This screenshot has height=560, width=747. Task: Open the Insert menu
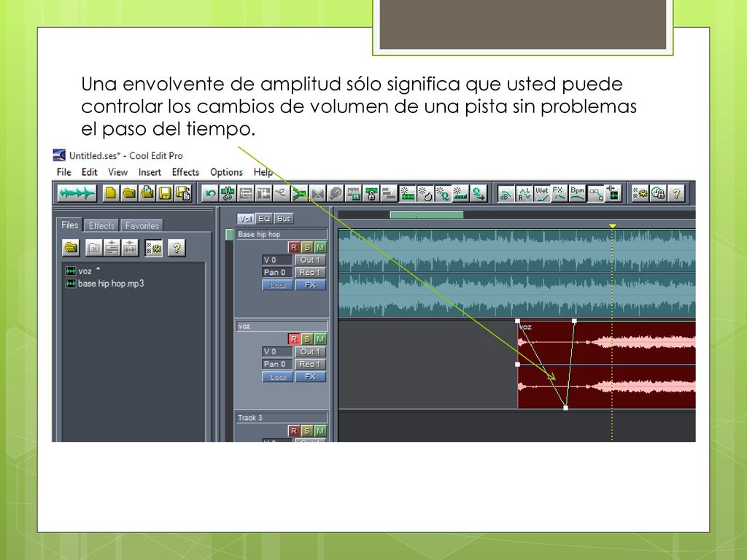tap(150, 172)
